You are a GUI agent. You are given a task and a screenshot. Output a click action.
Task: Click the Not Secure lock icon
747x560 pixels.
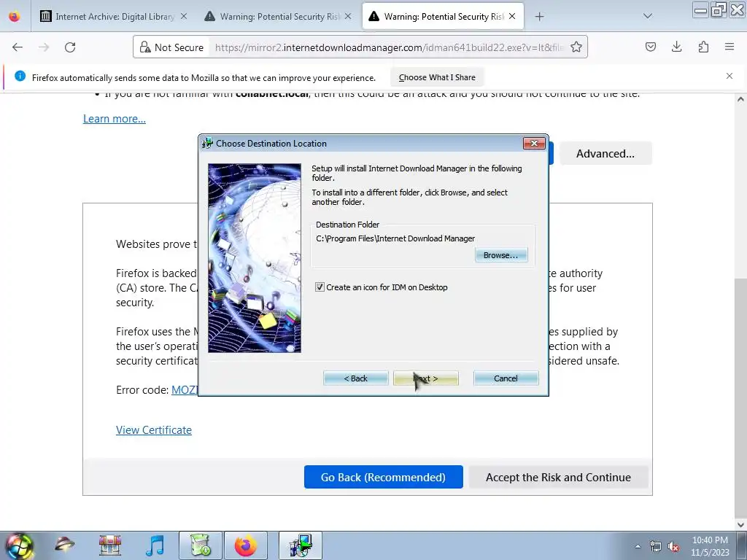pos(144,47)
